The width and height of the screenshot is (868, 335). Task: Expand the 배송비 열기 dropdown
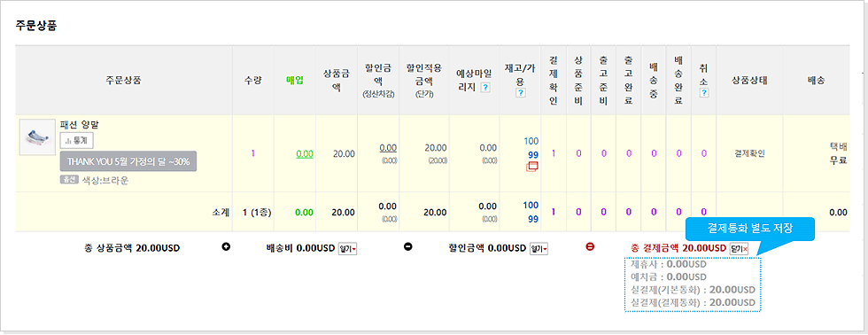coord(347,249)
